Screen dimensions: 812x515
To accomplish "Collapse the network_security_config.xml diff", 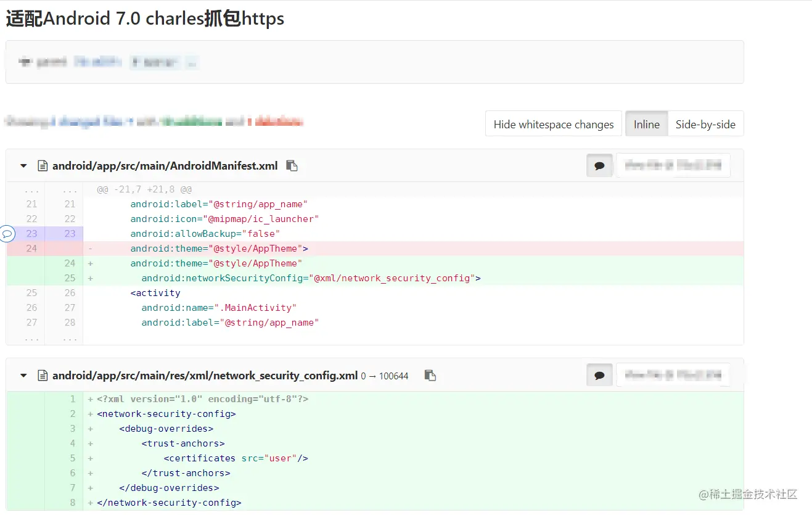I will (x=23, y=376).
